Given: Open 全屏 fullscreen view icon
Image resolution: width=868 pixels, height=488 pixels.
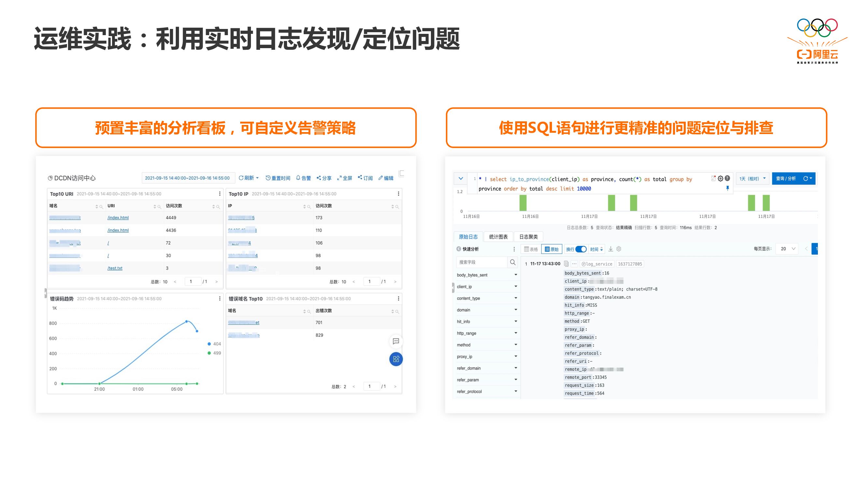Looking at the screenshot, I should click(339, 178).
